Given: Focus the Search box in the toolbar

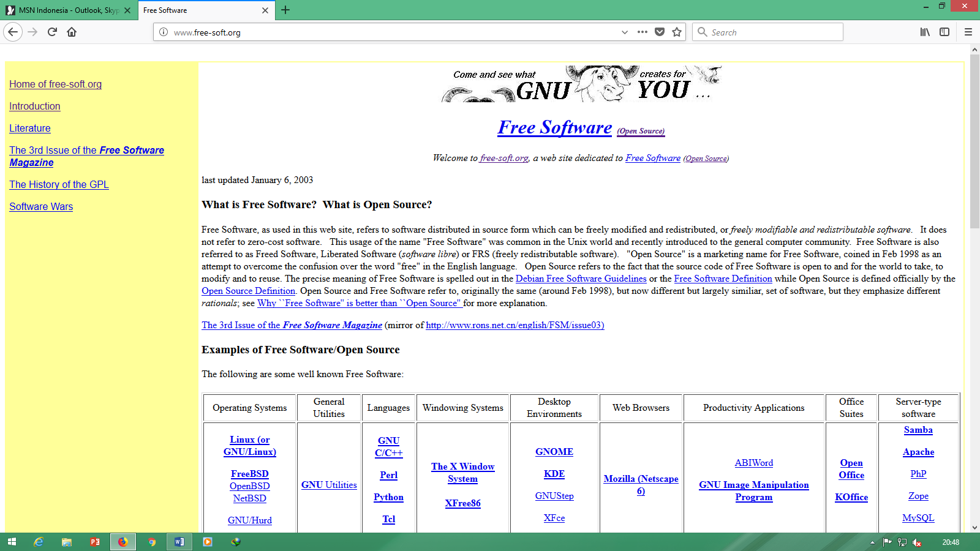Looking at the screenshot, I should tap(768, 32).
